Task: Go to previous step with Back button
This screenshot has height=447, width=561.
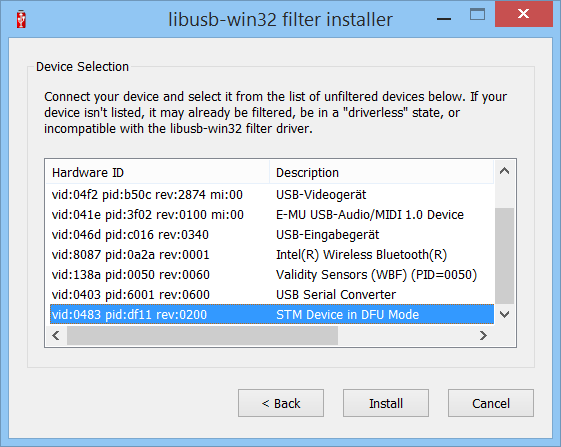Action: [281, 403]
